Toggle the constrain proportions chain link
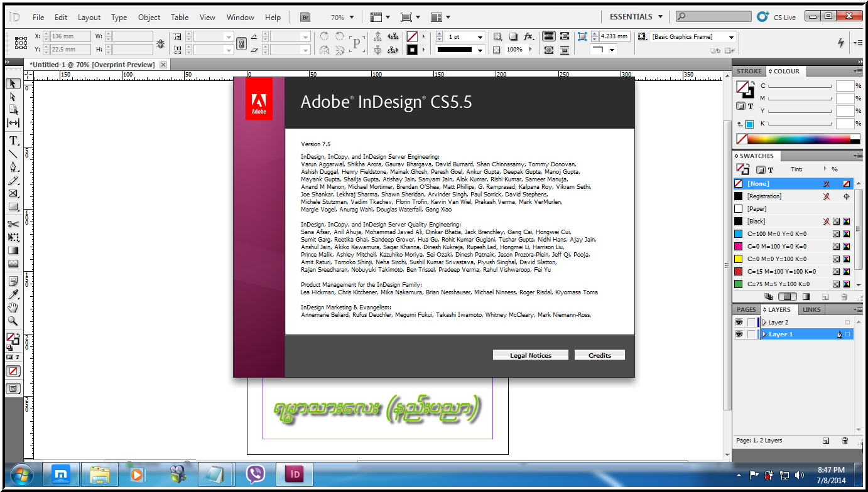Viewport: 868px width, 492px height. pyautogui.click(x=241, y=43)
